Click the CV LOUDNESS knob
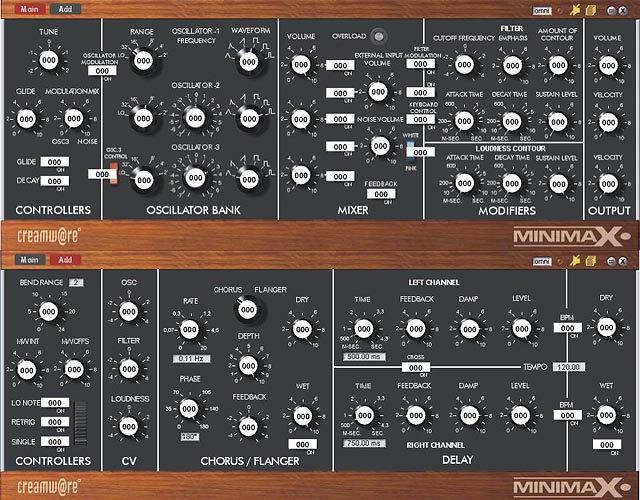This screenshot has width=640, height=500. coord(129,427)
